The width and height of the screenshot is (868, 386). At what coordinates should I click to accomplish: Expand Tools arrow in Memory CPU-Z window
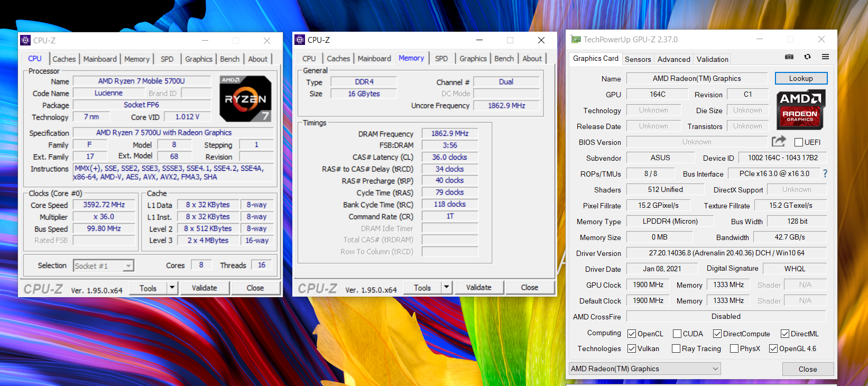(446, 288)
